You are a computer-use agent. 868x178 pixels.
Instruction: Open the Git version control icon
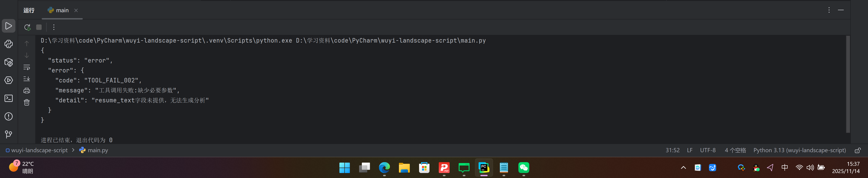point(8,135)
